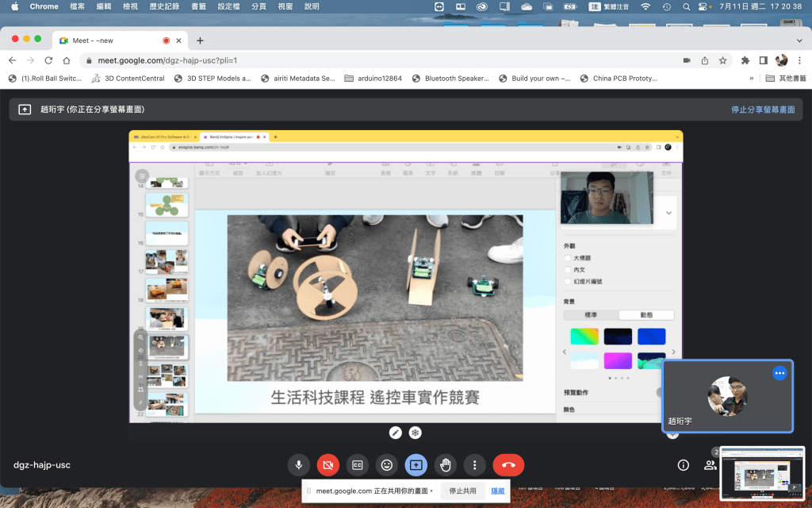The height and width of the screenshot is (508, 812).
Task: Turn on the camera with the red camera button
Action: coord(328,465)
